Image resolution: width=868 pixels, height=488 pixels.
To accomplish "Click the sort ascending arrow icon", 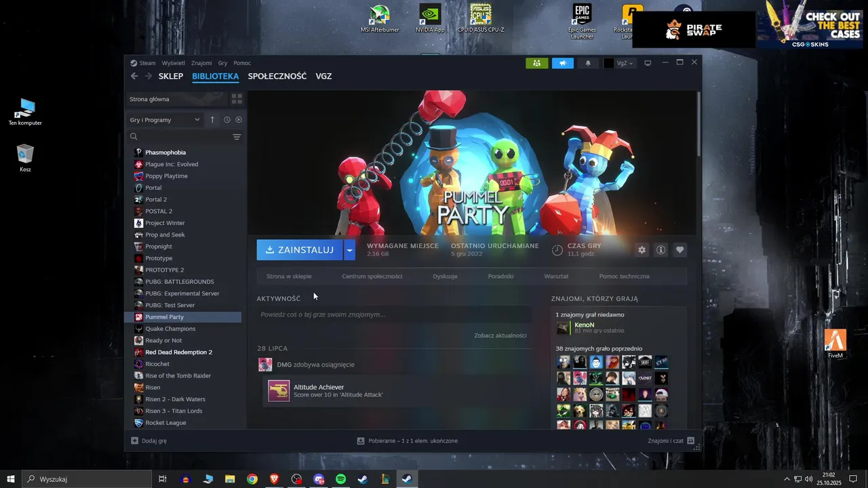I will click(212, 120).
